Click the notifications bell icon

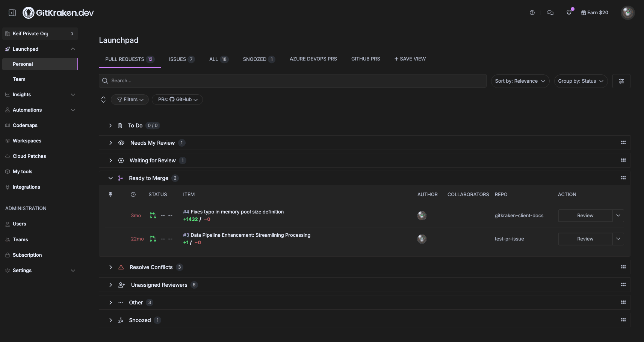tap(569, 12)
